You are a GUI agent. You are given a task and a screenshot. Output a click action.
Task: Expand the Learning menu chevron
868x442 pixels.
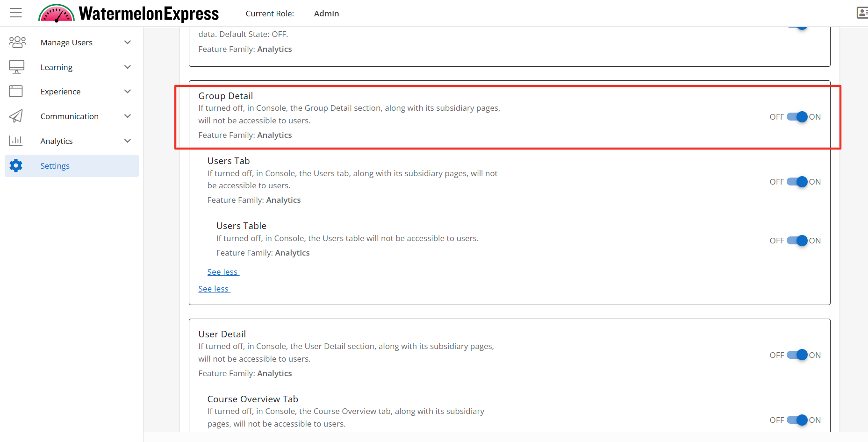(x=127, y=67)
